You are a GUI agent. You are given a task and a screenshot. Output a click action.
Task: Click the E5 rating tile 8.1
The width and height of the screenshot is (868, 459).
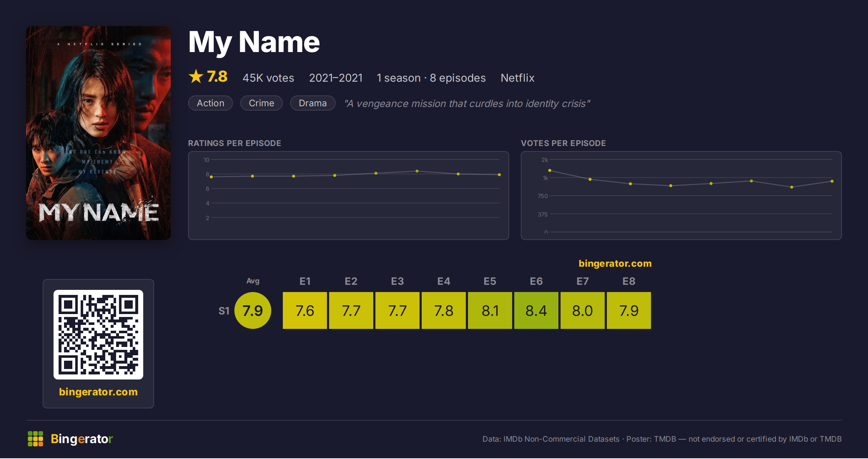click(490, 310)
